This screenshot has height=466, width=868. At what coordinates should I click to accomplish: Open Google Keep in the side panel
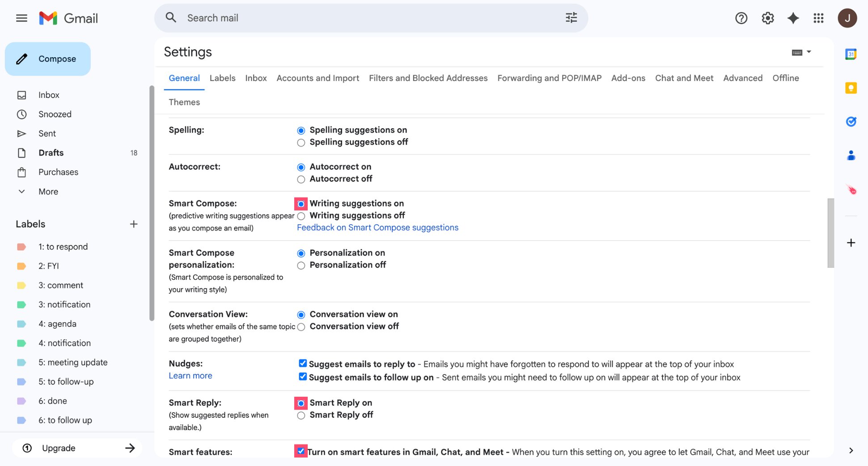[x=851, y=88]
